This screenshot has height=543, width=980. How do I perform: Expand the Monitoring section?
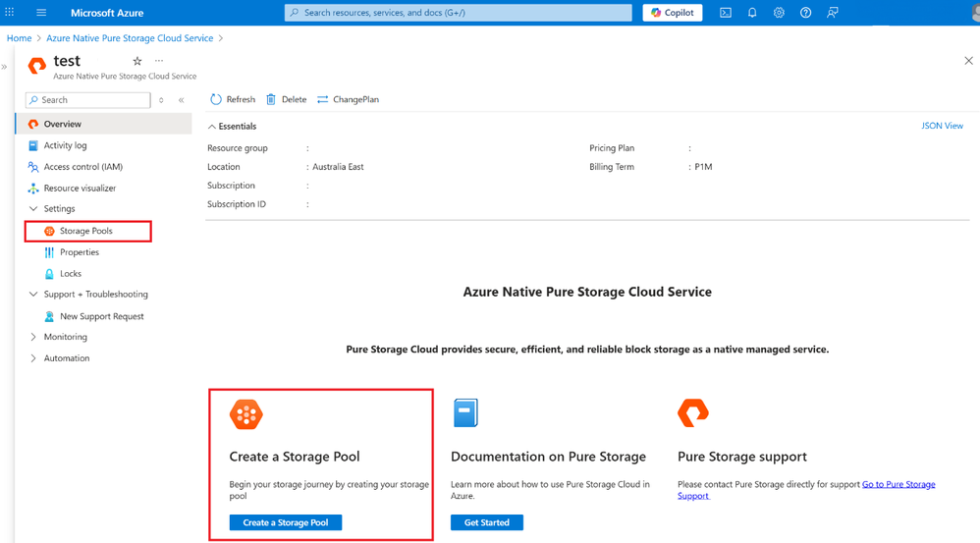click(x=33, y=337)
